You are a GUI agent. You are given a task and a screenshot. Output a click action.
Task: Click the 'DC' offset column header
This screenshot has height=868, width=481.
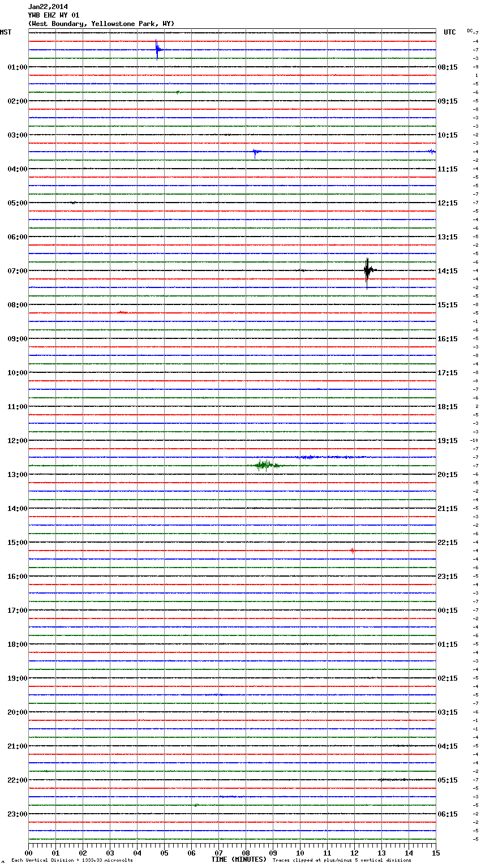470,31
